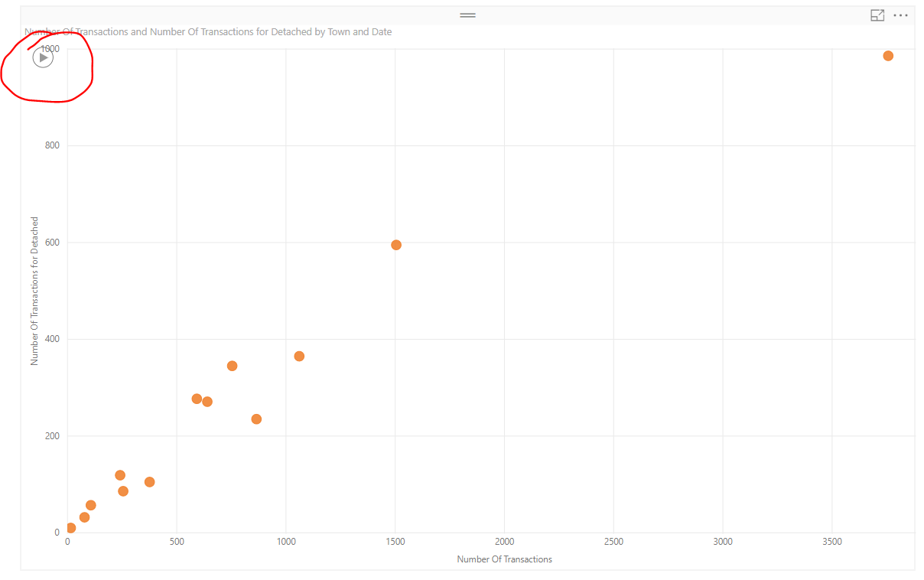Select the data point near 1060 transactions
This screenshot has height=580, width=924.
tap(299, 357)
